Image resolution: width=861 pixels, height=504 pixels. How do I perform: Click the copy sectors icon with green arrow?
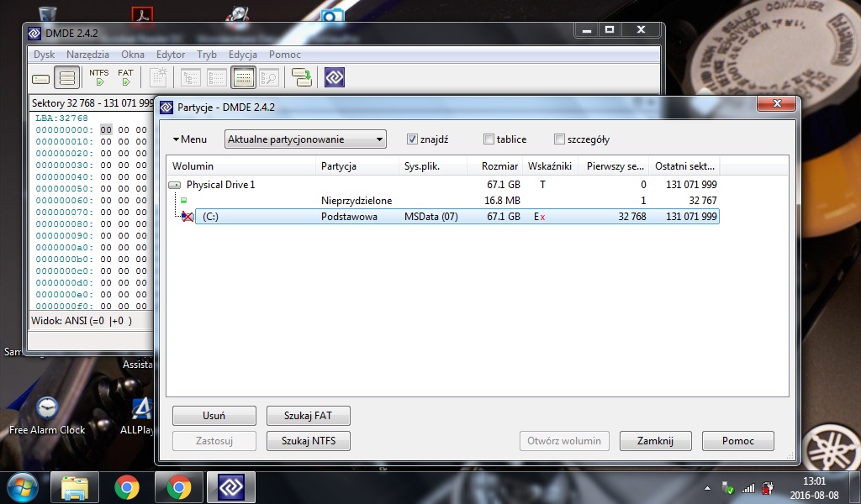tap(302, 77)
